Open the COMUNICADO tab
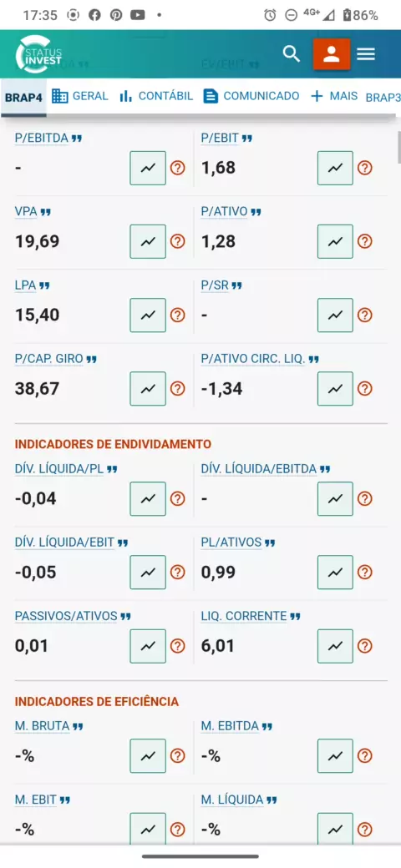 click(251, 96)
